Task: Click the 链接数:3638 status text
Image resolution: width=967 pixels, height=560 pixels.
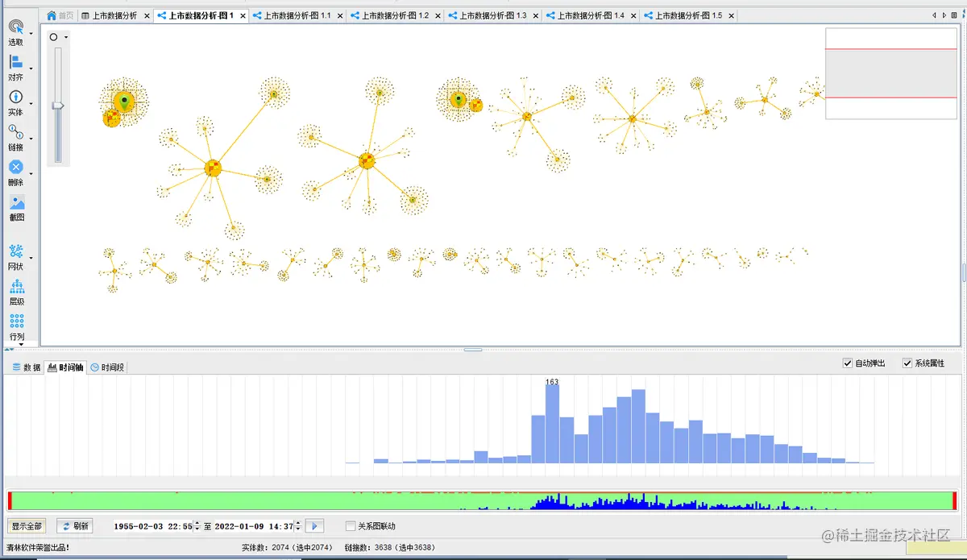Action: 389,548
